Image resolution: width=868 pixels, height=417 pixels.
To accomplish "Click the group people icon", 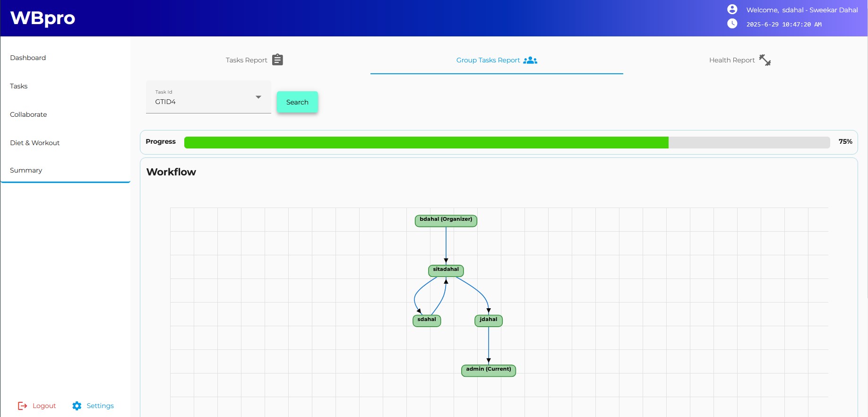I will (x=530, y=60).
